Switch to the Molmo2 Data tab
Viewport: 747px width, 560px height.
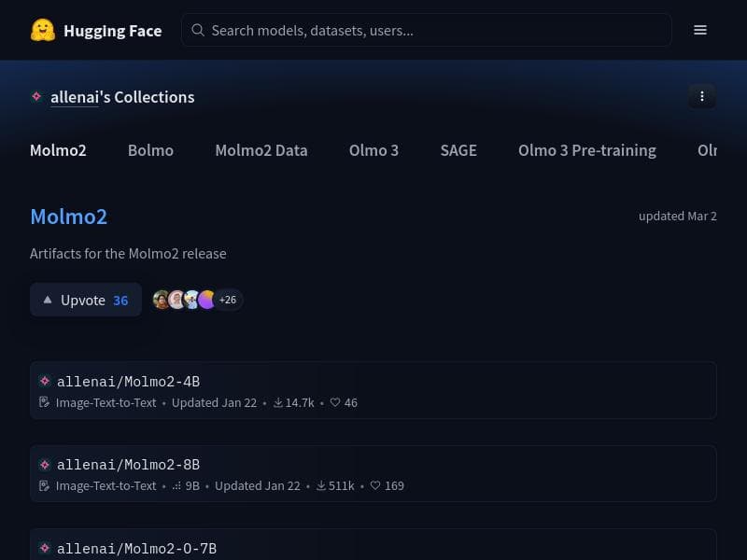click(x=261, y=150)
